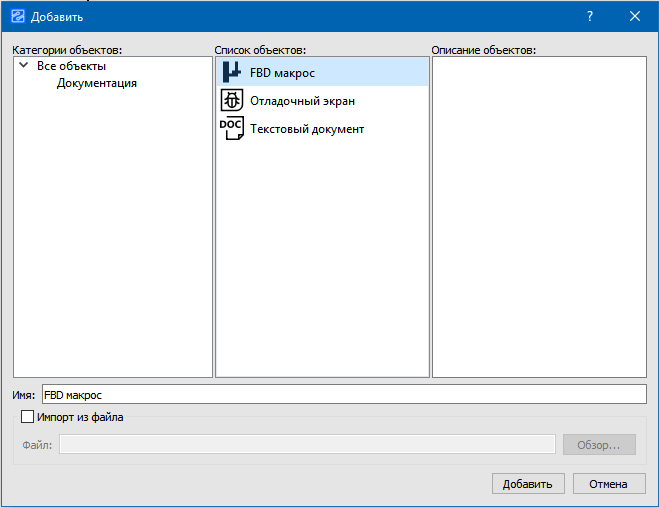This screenshot has height=508, width=659.
Task: Click into the Имя text field
Action: click(x=344, y=395)
